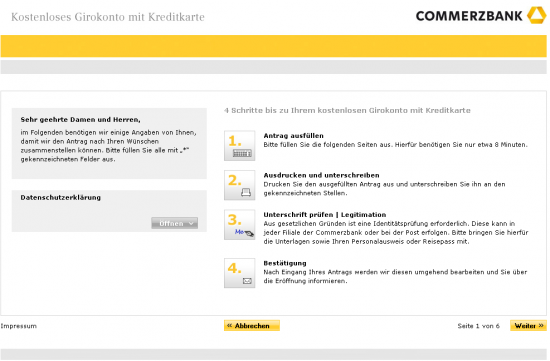Screen dimensions: 550x361
Task: Click 'Kostenloses Girokonto mit Kreditkarte' page title
Action: (108, 17)
